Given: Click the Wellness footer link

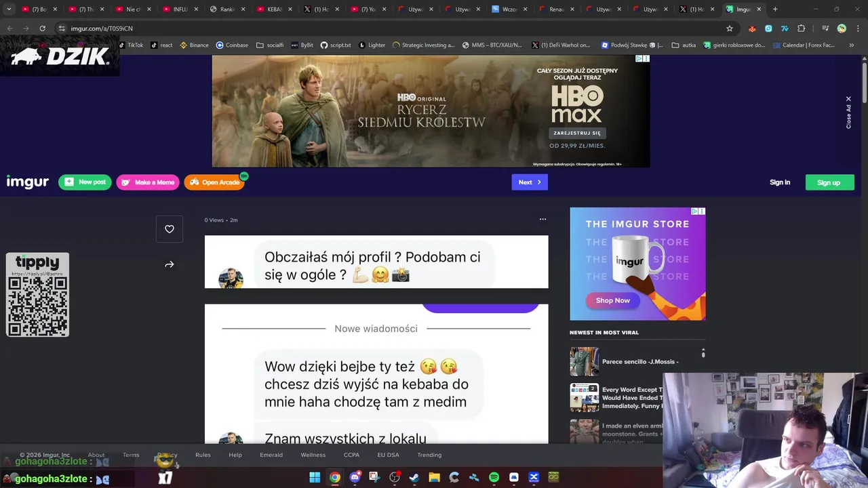Looking at the screenshot, I should pyautogui.click(x=313, y=455).
